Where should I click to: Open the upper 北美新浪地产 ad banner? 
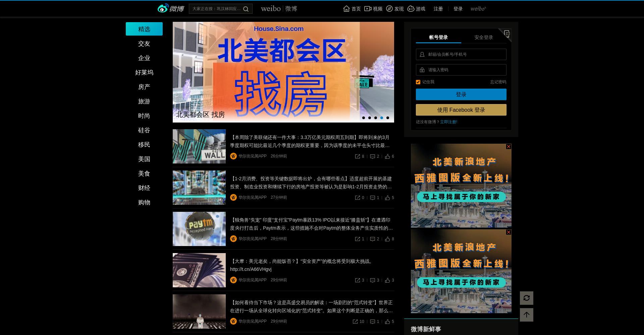pyautogui.click(x=461, y=186)
